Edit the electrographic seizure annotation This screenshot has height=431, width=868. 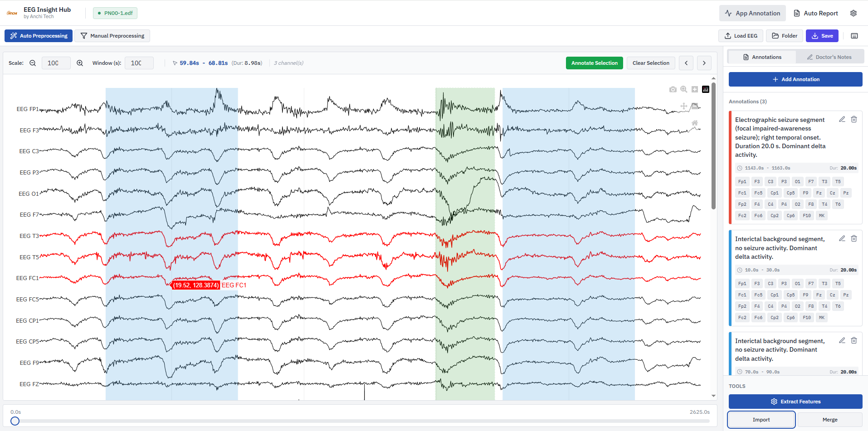[x=842, y=119]
